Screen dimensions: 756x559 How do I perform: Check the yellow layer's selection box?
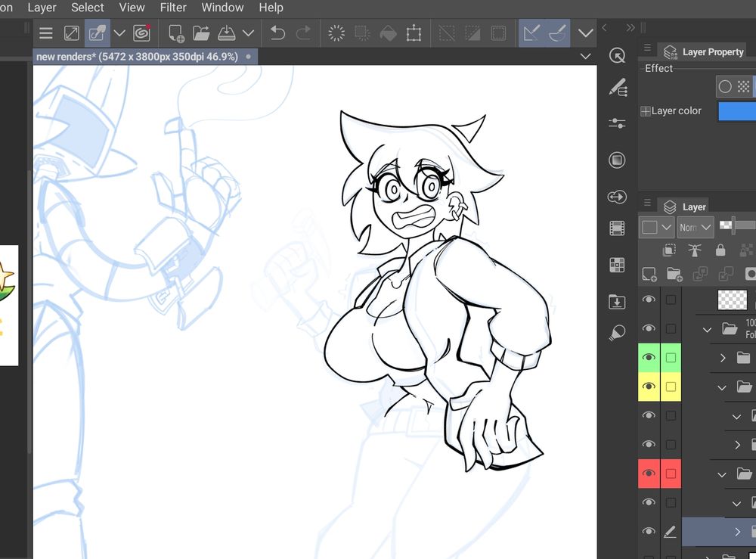tap(671, 387)
